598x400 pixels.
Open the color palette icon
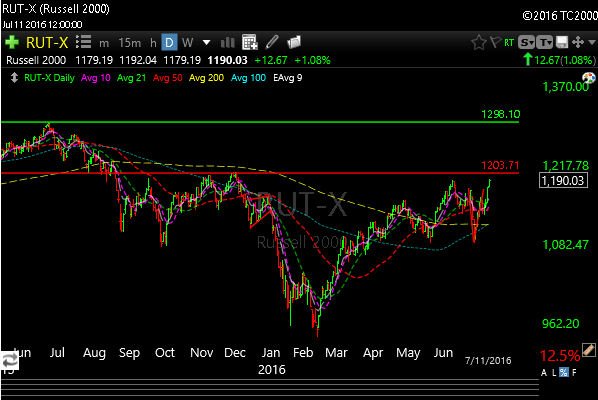[589, 78]
